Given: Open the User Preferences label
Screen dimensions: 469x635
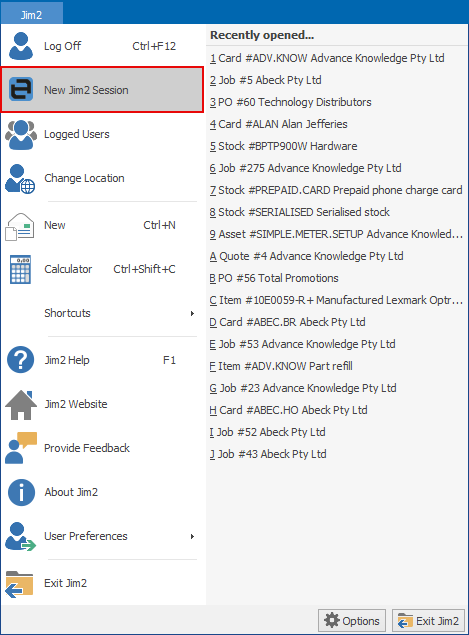Looking at the screenshot, I should (x=85, y=536).
